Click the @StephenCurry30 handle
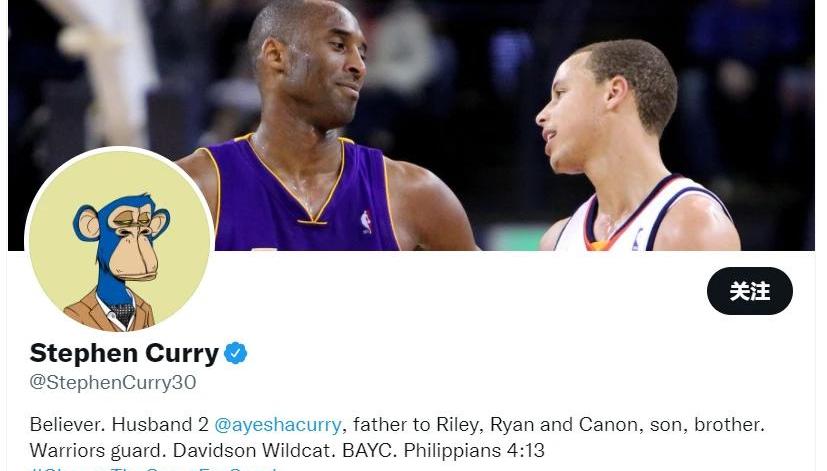The width and height of the screenshot is (827, 471). pos(113,382)
